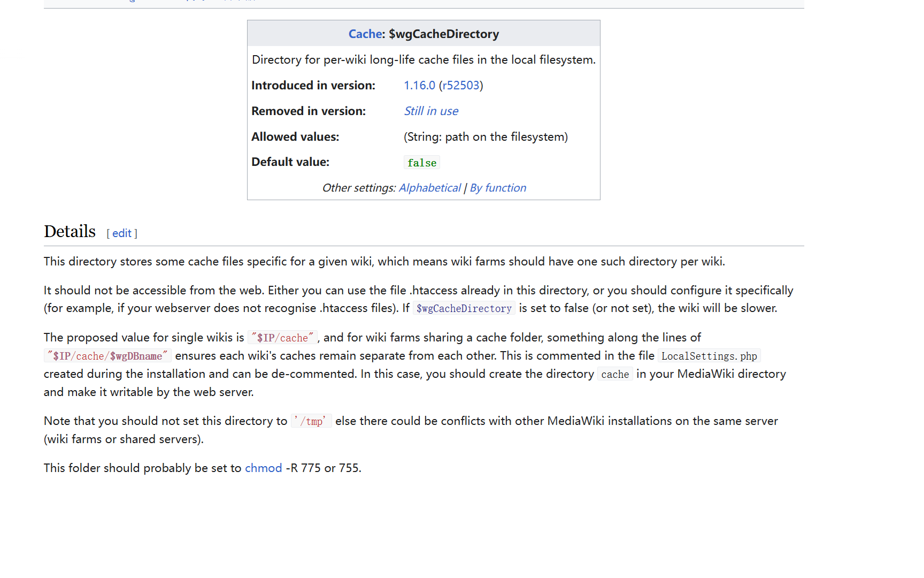Follow the Still in use link
The height and width of the screenshot is (578, 924).
click(431, 111)
